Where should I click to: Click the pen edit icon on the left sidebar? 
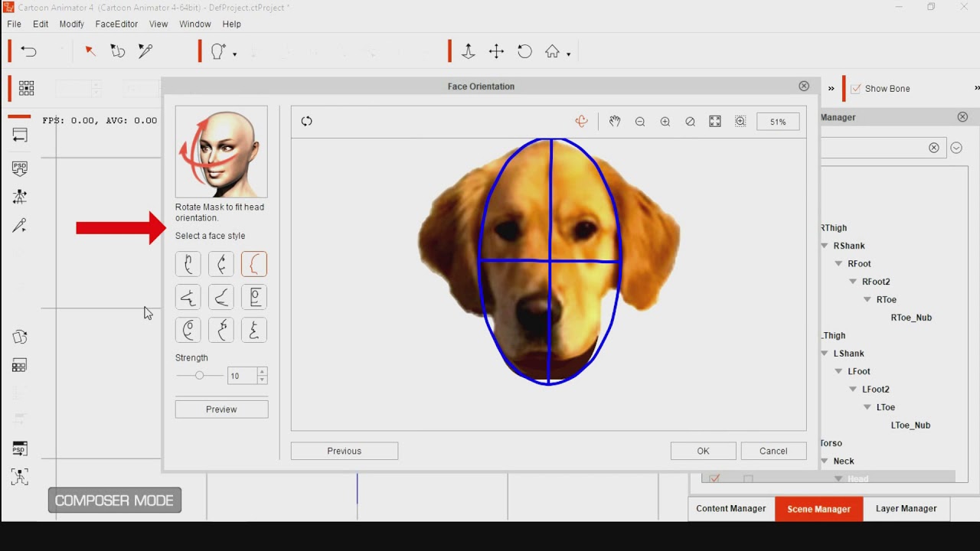click(20, 226)
